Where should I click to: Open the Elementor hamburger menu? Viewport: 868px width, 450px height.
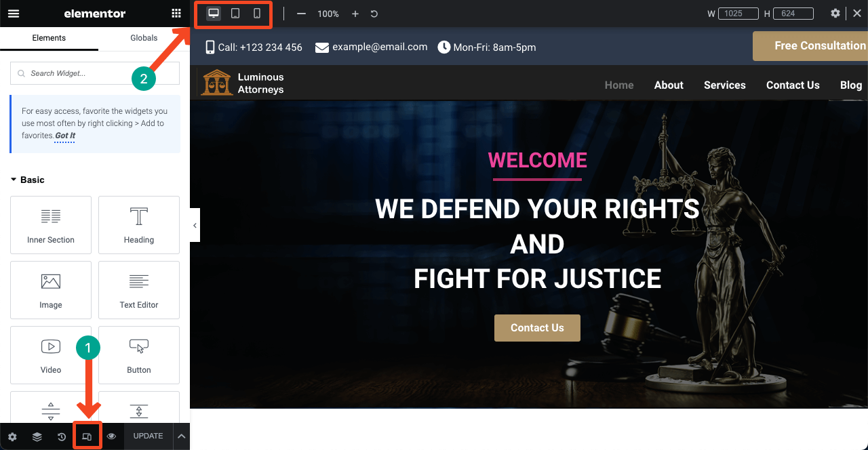point(14,14)
